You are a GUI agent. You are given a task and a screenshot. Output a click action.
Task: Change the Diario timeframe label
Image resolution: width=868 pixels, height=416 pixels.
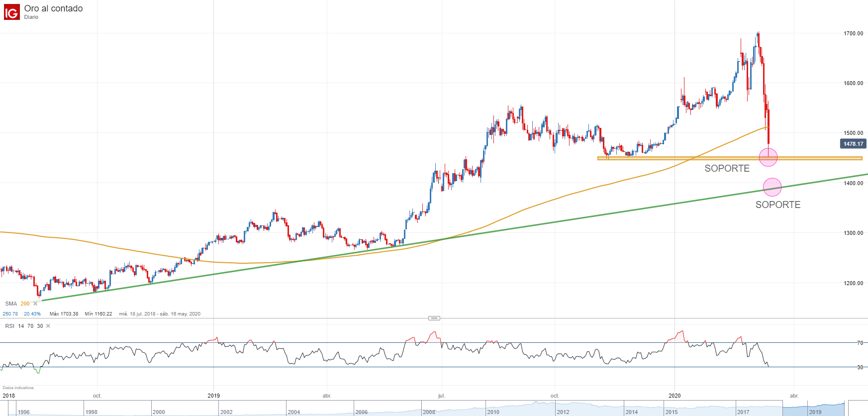click(x=31, y=17)
